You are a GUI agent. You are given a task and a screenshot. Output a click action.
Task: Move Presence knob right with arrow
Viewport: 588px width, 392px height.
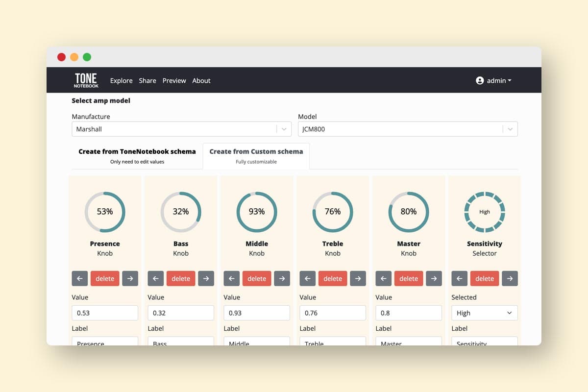click(x=130, y=278)
